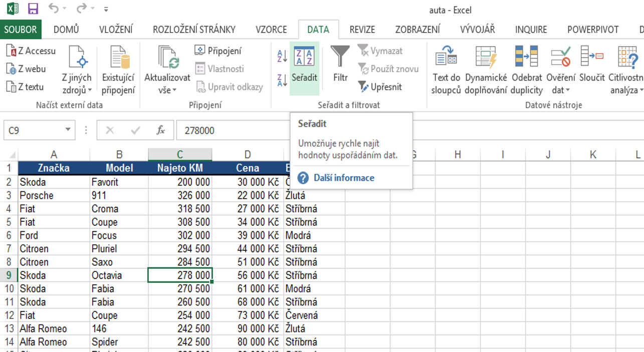Click the Undo arrow in the quick access toolbar

[53, 9]
